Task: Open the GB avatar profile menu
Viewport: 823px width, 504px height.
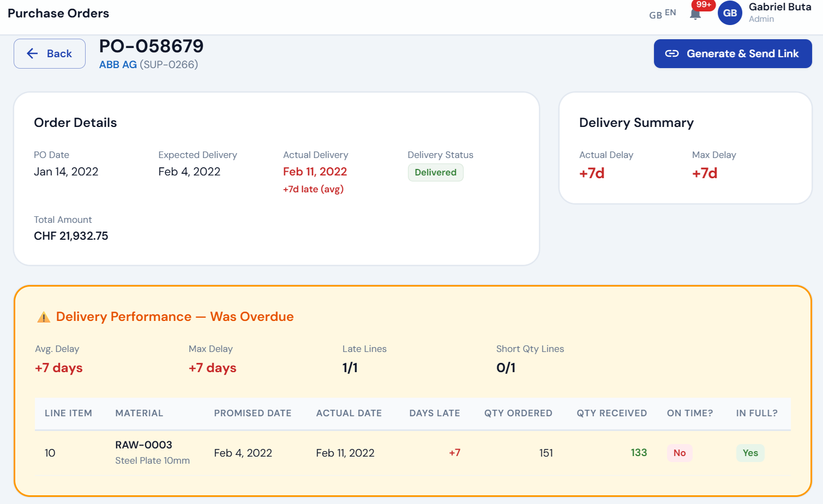Action: [730, 13]
